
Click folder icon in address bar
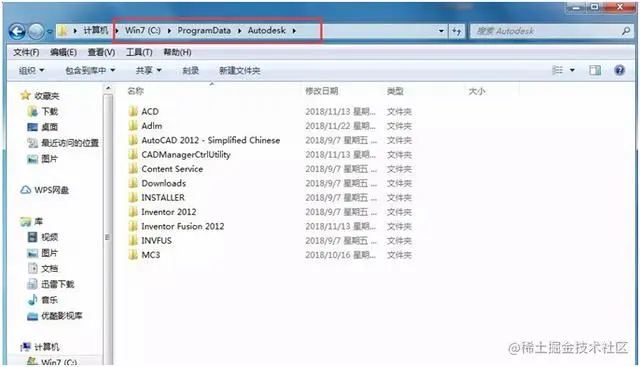tap(62, 31)
